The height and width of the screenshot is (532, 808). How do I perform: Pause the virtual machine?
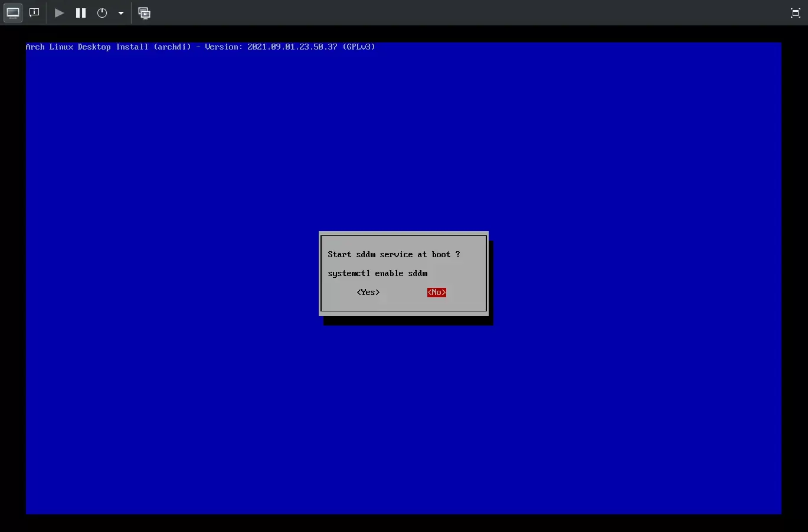click(81, 13)
